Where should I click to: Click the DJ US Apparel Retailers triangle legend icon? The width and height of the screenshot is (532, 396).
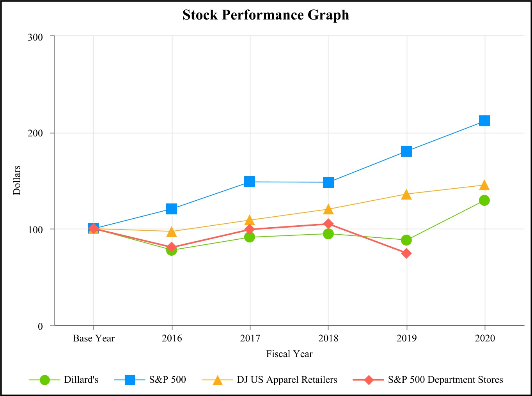coord(217,380)
